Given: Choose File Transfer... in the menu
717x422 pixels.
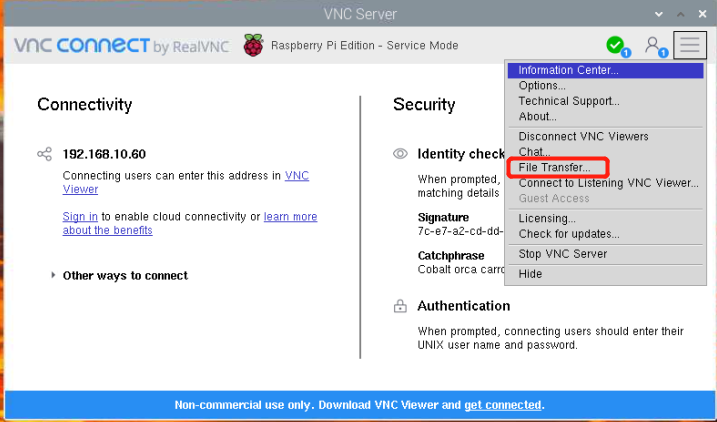Looking at the screenshot, I should coord(605,167).
